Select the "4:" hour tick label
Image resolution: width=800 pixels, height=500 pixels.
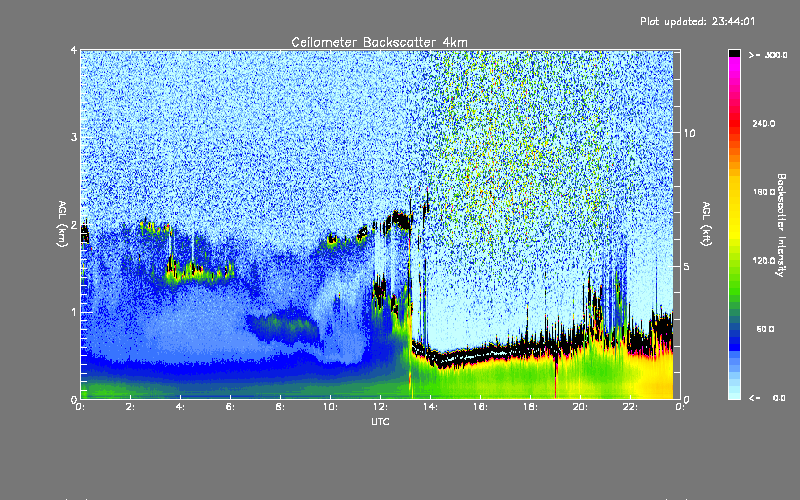click(x=180, y=407)
